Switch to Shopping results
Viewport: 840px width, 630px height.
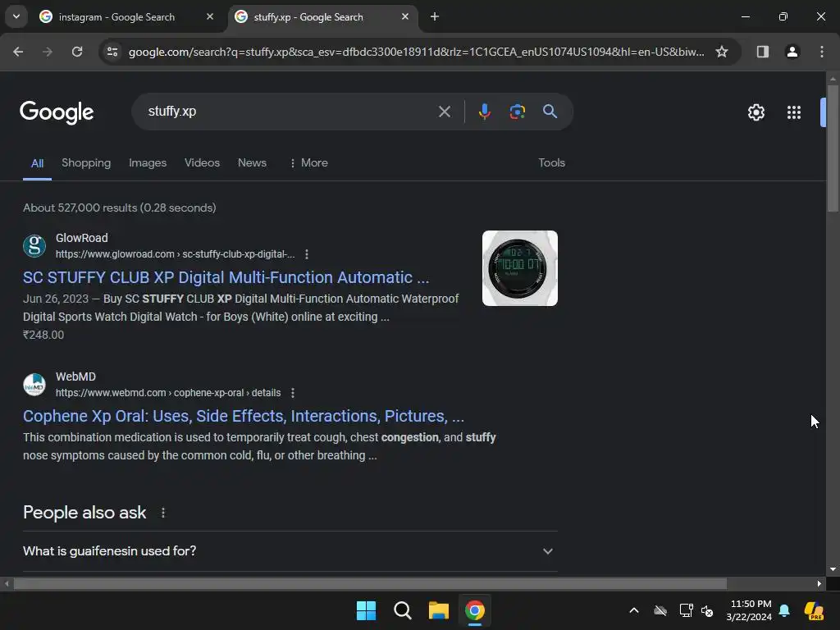point(85,163)
